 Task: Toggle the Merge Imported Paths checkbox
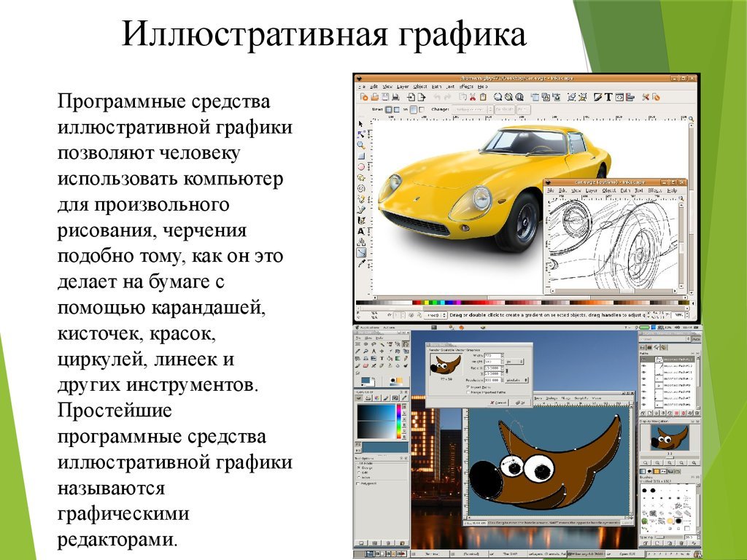tap(468, 393)
